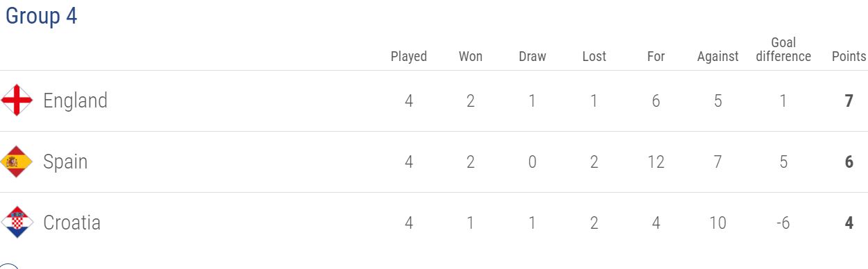Click the England flag icon
This screenshot has width=868, height=269.
(x=17, y=101)
